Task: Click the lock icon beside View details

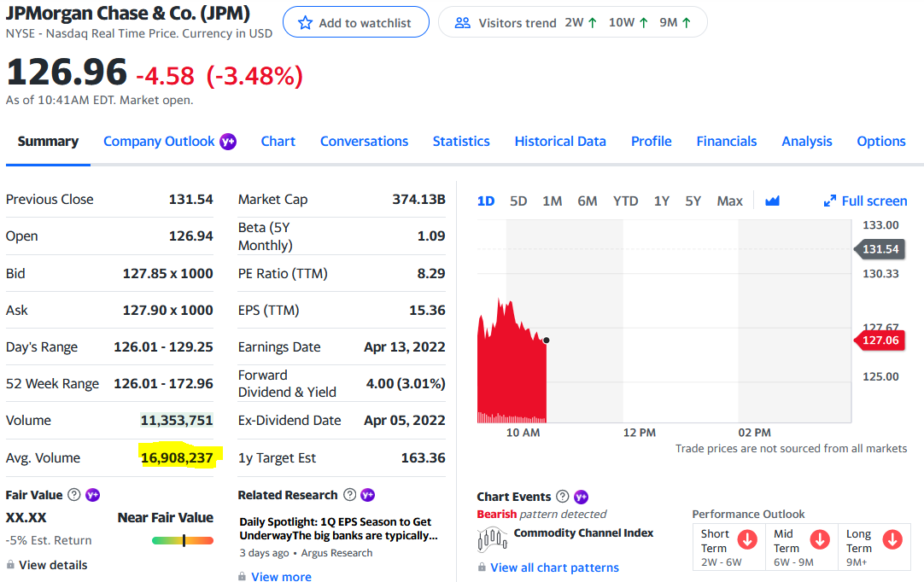Action: (10, 564)
